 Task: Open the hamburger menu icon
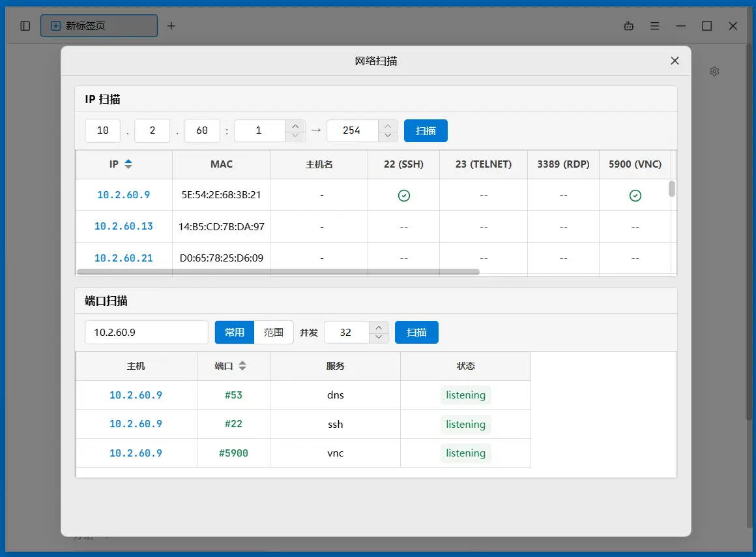tap(655, 26)
